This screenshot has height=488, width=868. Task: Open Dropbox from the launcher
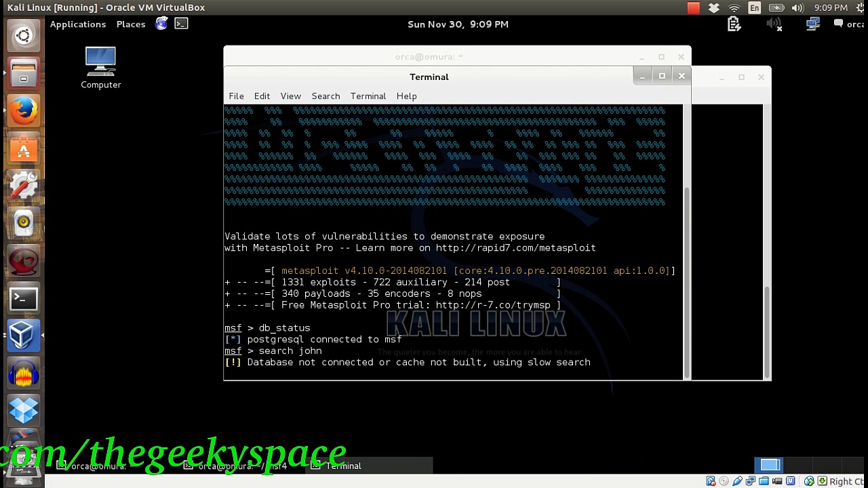pyautogui.click(x=23, y=410)
